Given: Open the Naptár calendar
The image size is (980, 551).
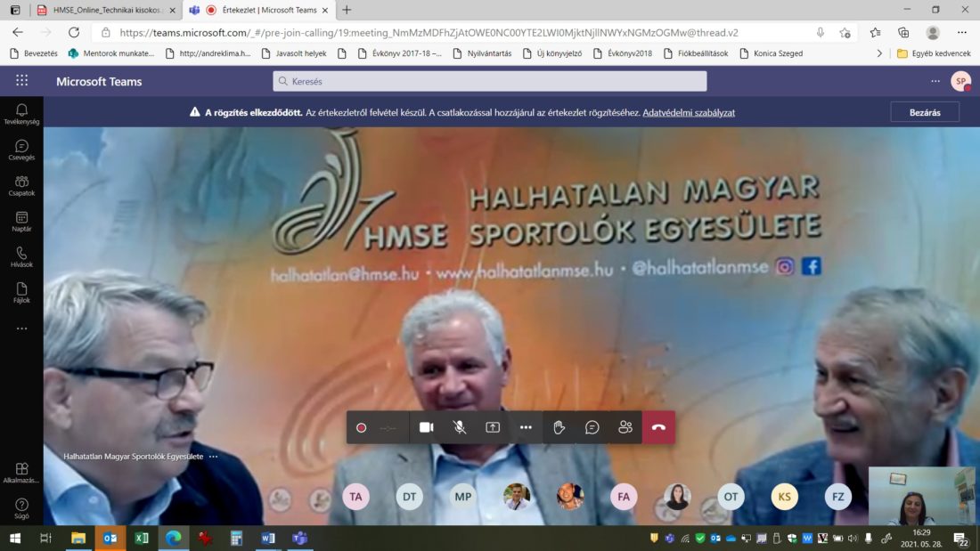Looking at the screenshot, I should click(21, 221).
